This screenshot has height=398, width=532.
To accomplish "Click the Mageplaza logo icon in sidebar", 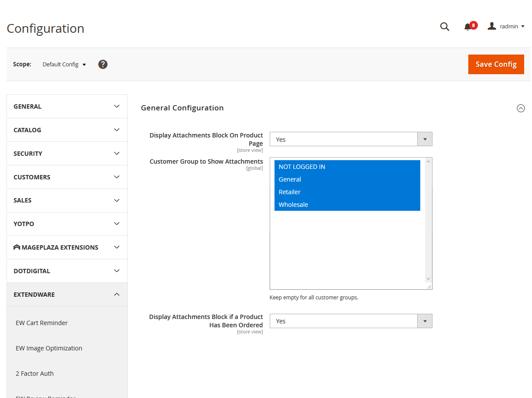I will pos(17,247).
